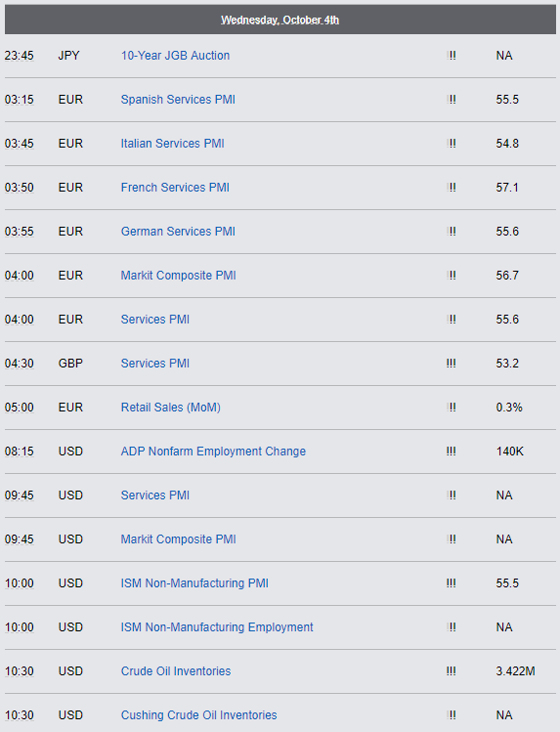This screenshot has width=560, height=732.
Task: Click the importance icon for Crude Oil Inventories
Action: click(x=451, y=670)
